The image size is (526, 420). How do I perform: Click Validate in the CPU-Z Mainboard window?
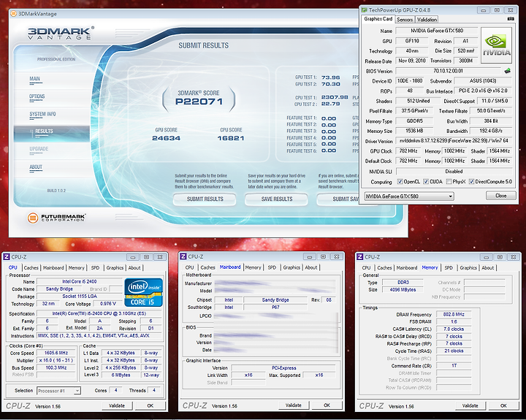coord(294,405)
